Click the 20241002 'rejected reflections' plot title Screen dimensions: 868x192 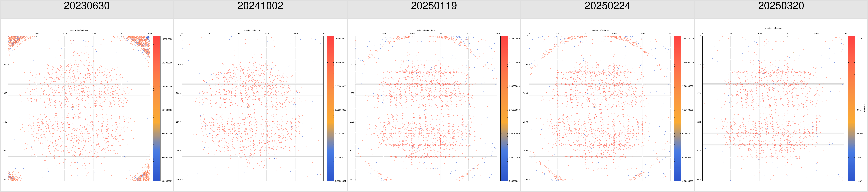point(252,30)
